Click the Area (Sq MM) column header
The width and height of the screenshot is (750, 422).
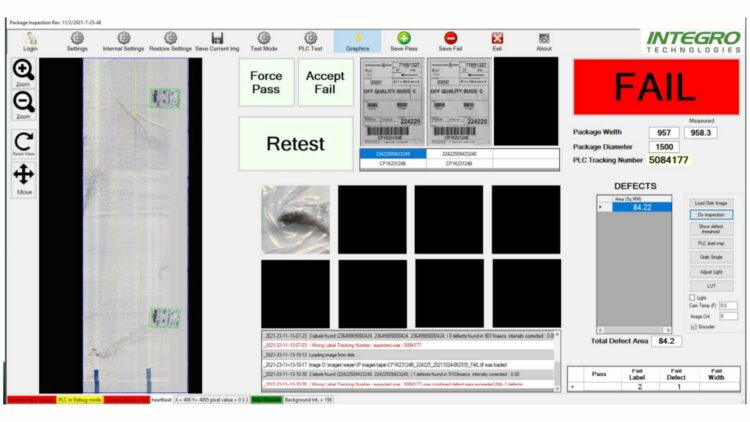641,199
